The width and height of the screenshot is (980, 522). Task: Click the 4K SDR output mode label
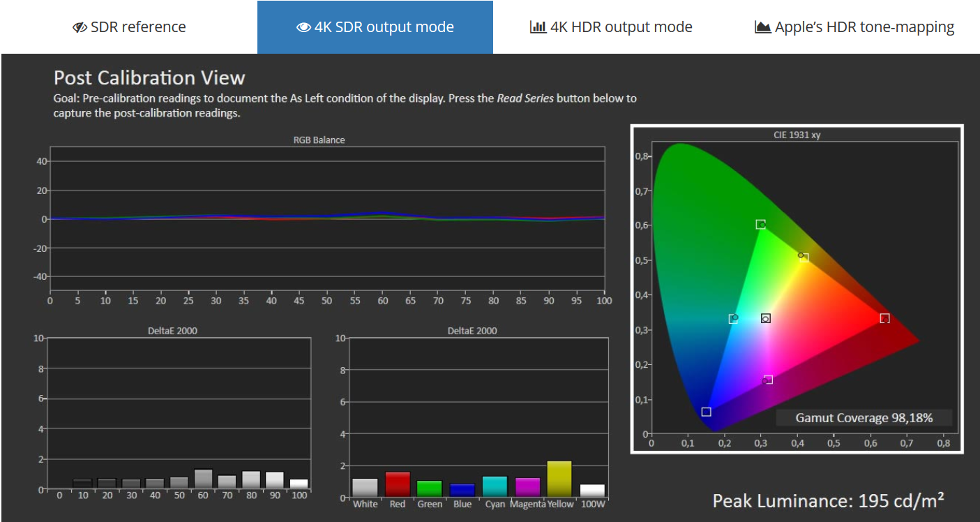coord(384,27)
